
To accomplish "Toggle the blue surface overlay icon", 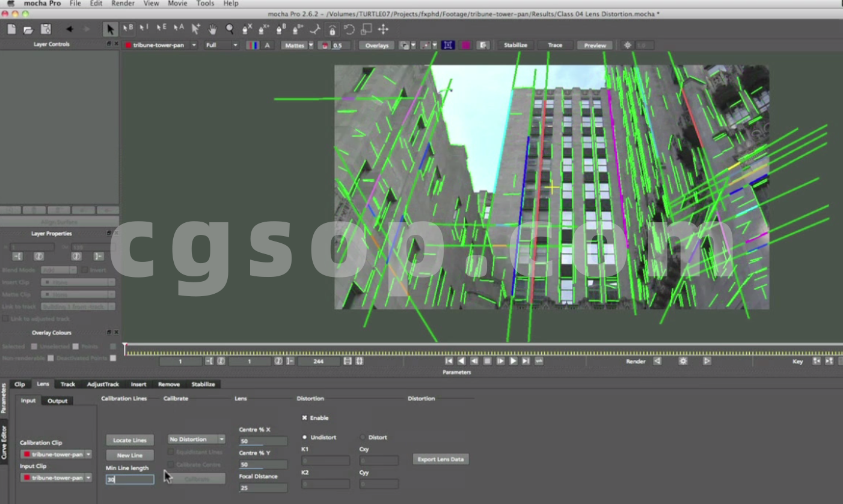I will [x=447, y=45].
